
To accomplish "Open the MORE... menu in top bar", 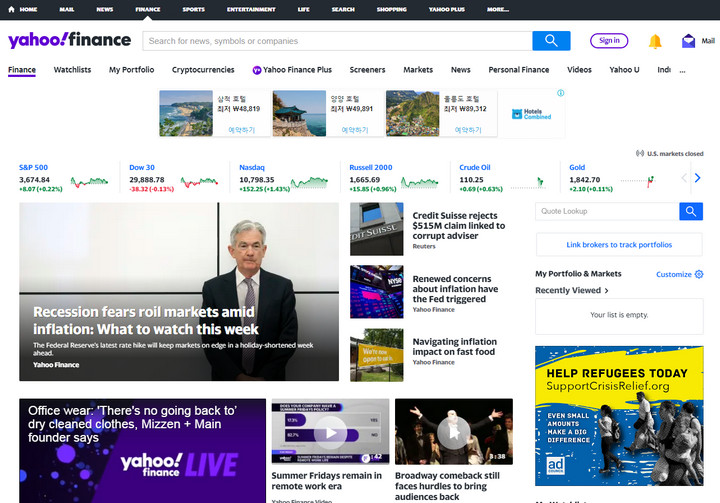I will 498,9.
